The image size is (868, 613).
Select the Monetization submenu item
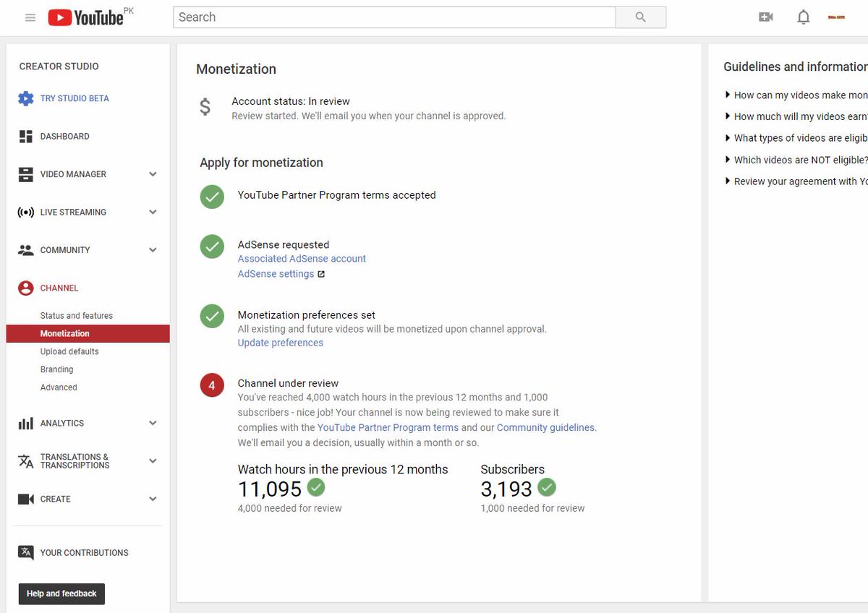88,333
